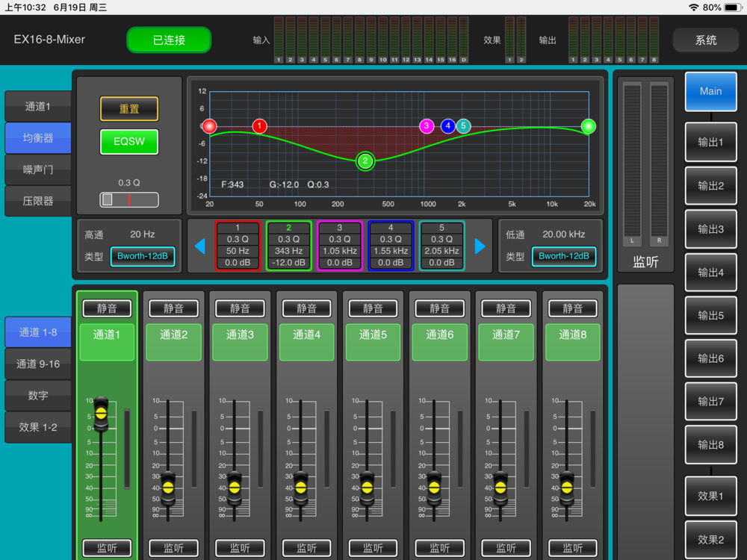Select the 输出3 bus
Image resolution: width=747 pixels, height=560 pixels.
point(711,229)
